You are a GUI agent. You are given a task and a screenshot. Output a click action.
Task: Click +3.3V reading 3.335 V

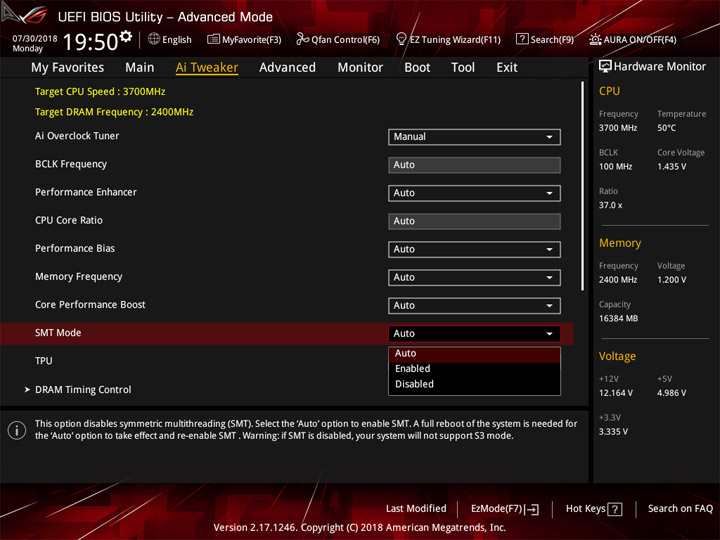613,432
